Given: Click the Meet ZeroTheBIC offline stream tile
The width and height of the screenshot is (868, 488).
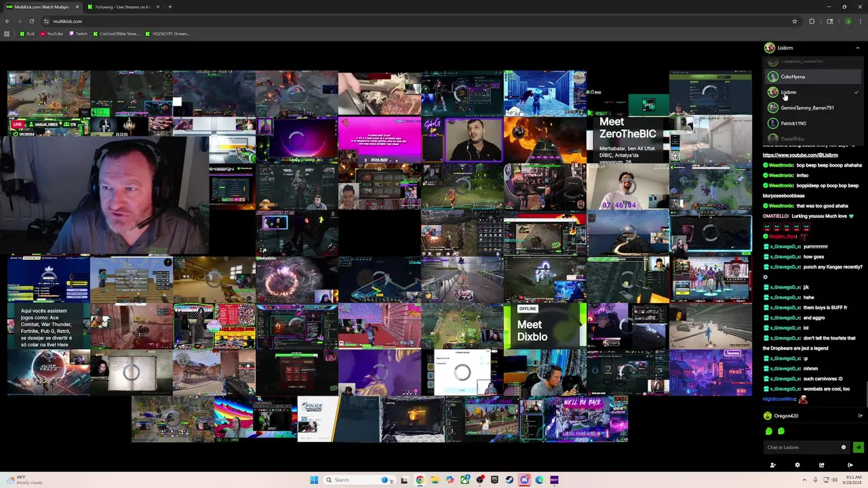Looking at the screenshot, I should [x=628, y=140].
